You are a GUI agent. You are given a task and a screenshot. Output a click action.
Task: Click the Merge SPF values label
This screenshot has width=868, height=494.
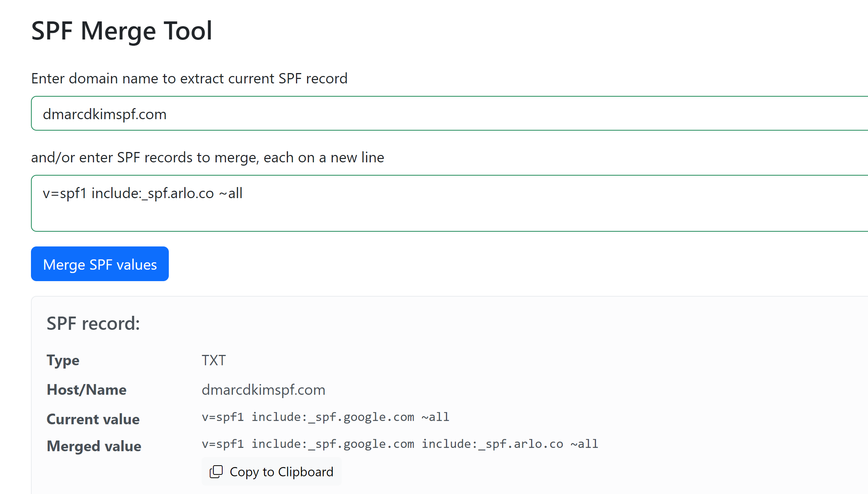[x=100, y=264]
